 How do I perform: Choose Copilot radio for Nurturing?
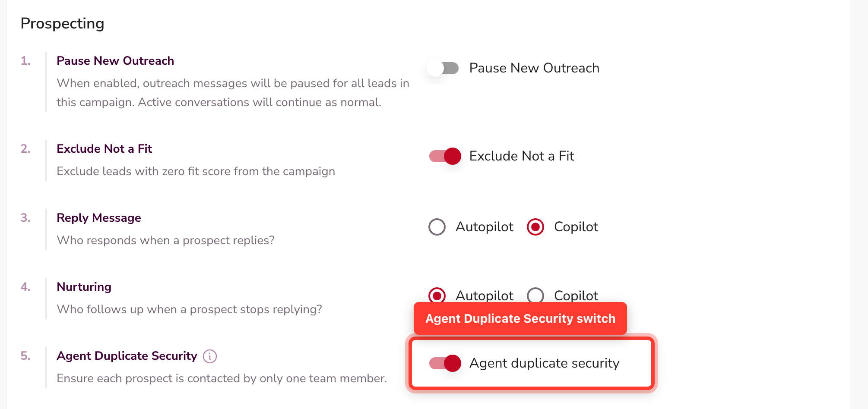(x=535, y=296)
